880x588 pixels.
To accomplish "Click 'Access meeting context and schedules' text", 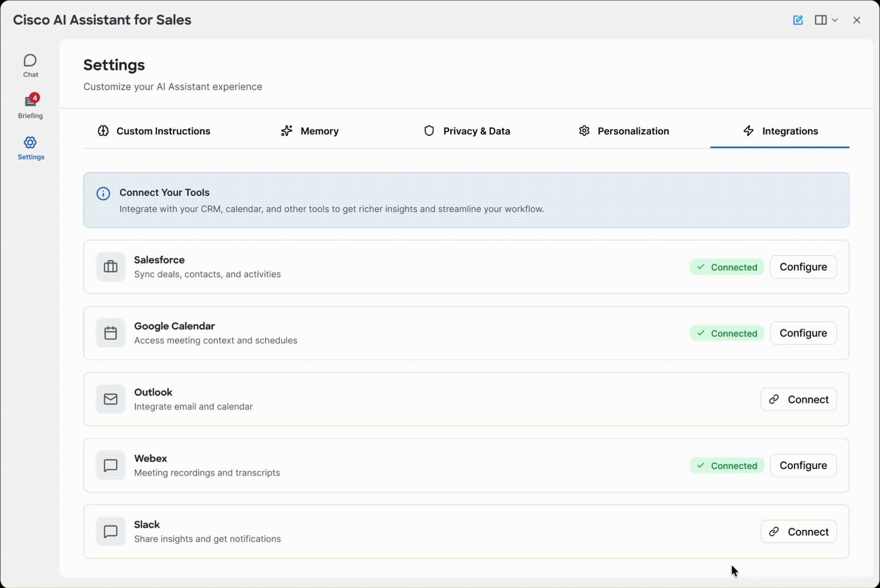I will [216, 340].
